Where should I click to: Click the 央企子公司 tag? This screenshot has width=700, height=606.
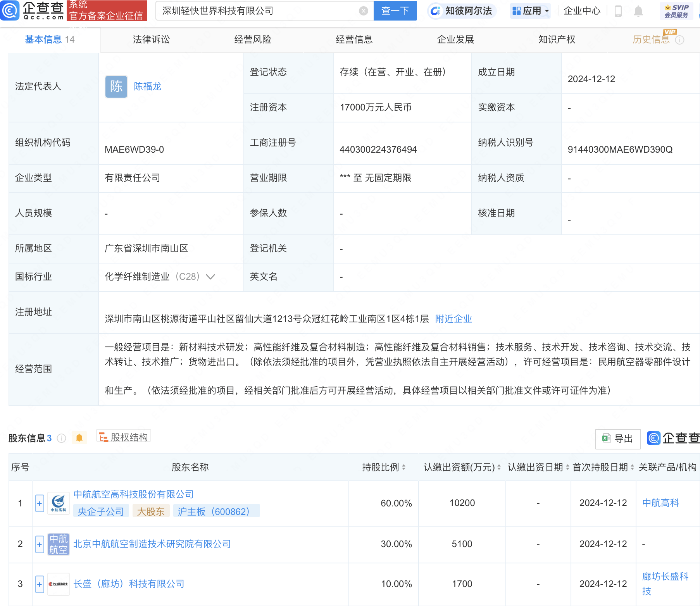[x=101, y=511]
